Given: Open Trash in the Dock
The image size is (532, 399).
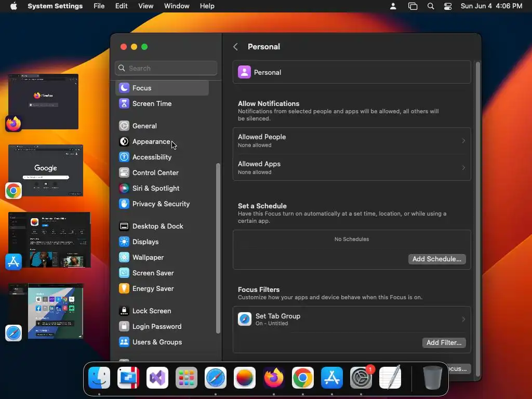Looking at the screenshot, I should point(433,378).
